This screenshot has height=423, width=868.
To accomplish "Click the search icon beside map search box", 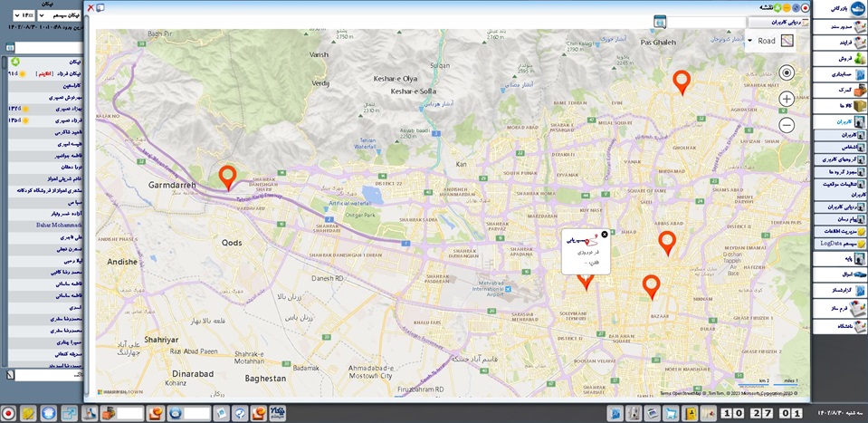I will 659,22.
